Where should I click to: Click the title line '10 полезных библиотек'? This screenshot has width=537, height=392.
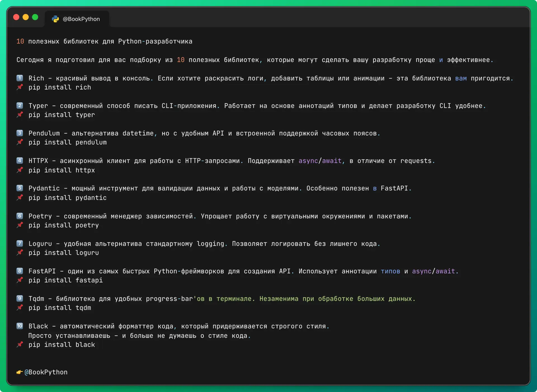pos(104,41)
